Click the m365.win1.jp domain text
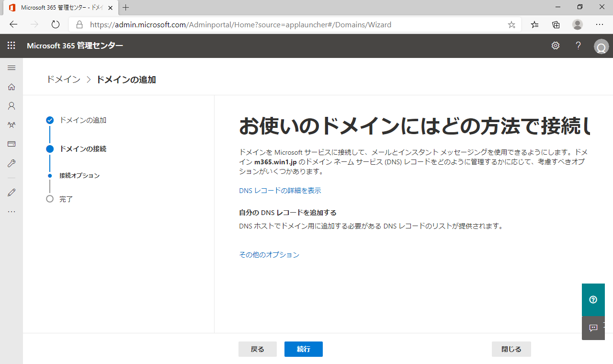Screen dimensions: 613x364 (x=276, y=162)
